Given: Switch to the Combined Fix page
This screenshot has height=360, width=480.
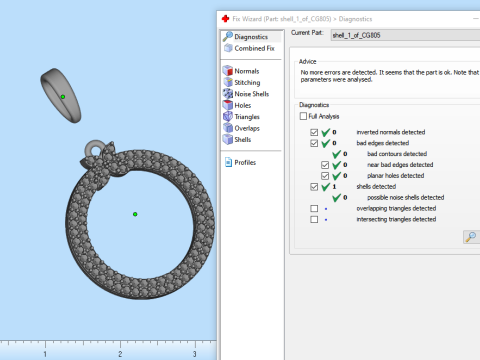Looking at the screenshot, I should (x=254, y=48).
